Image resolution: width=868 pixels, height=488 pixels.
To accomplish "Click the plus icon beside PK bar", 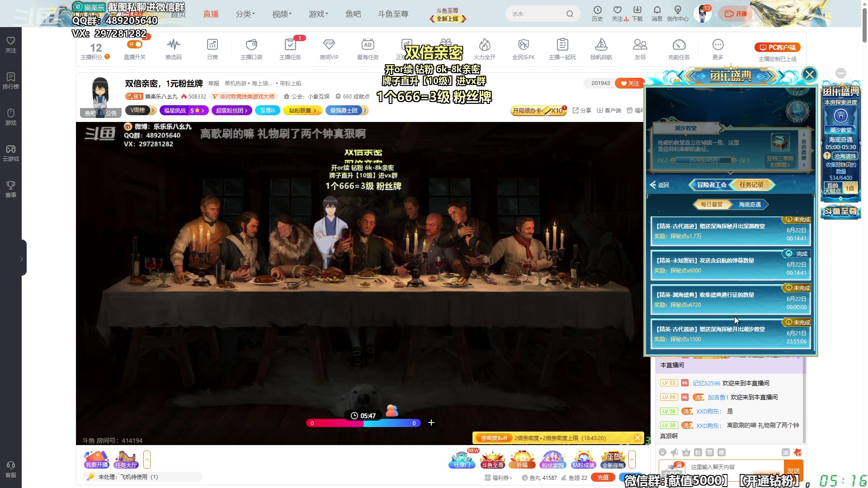I will (x=431, y=422).
